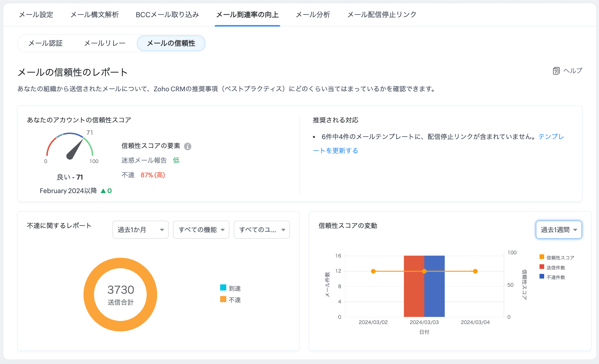Click 不達に関するレポート heading
Screen dimensions: 599x364
coord(59,225)
